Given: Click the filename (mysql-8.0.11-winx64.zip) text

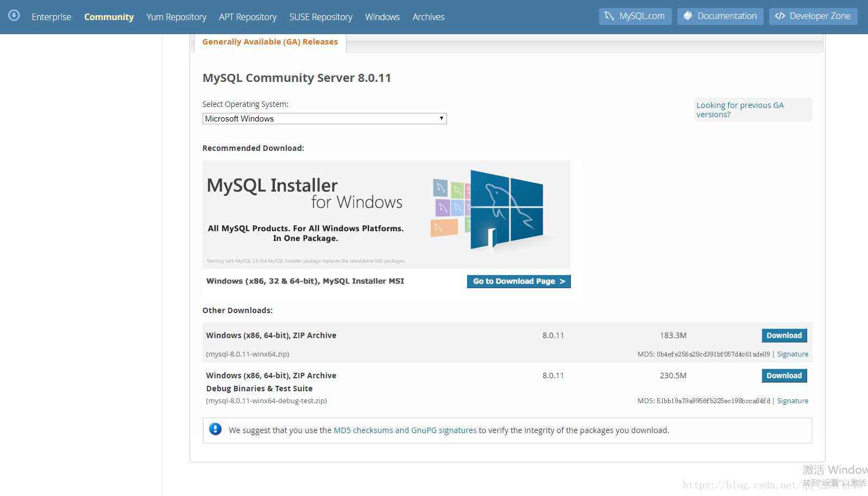Looking at the screenshot, I should click(248, 354).
